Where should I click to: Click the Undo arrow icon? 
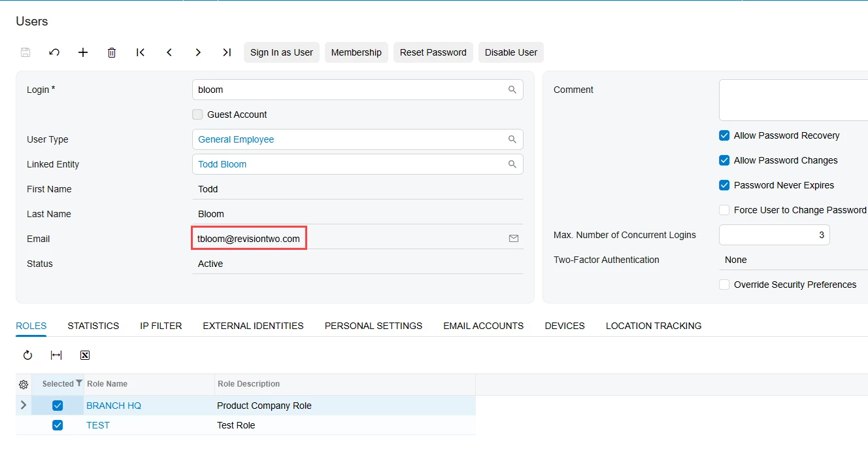click(x=54, y=52)
